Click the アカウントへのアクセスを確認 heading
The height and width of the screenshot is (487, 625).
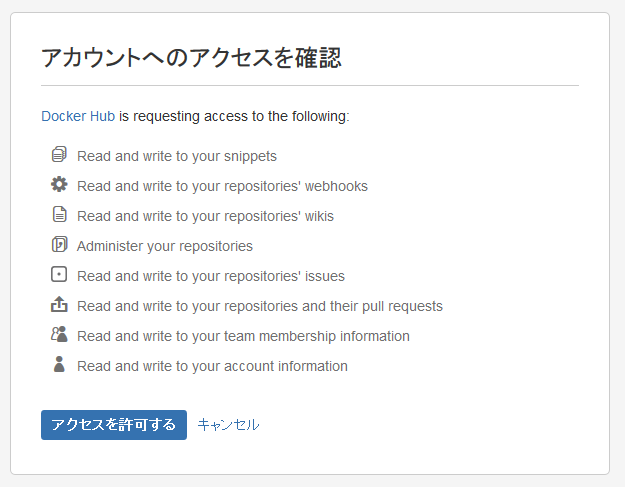[191, 57]
